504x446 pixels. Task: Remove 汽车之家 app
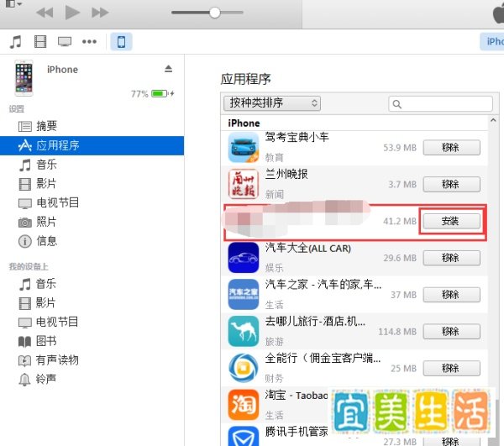click(x=451, y=295)
